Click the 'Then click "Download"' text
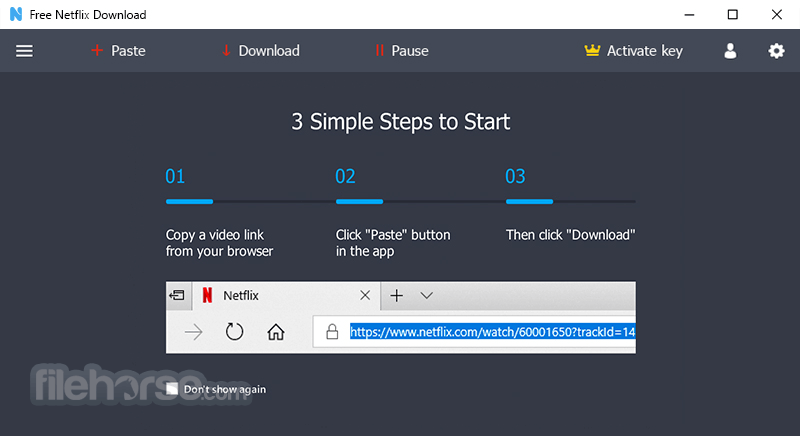 point(570,235)
